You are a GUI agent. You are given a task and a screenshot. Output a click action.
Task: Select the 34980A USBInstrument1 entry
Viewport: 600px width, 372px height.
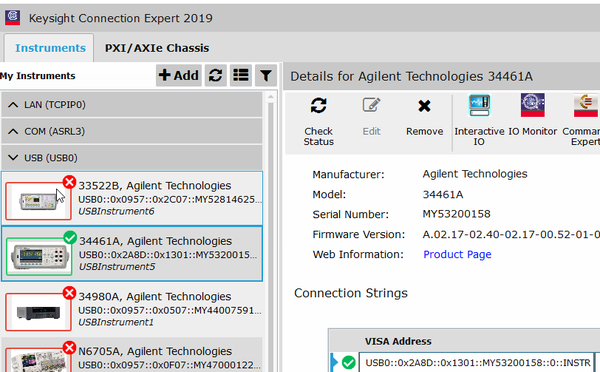tap(132, 309)
